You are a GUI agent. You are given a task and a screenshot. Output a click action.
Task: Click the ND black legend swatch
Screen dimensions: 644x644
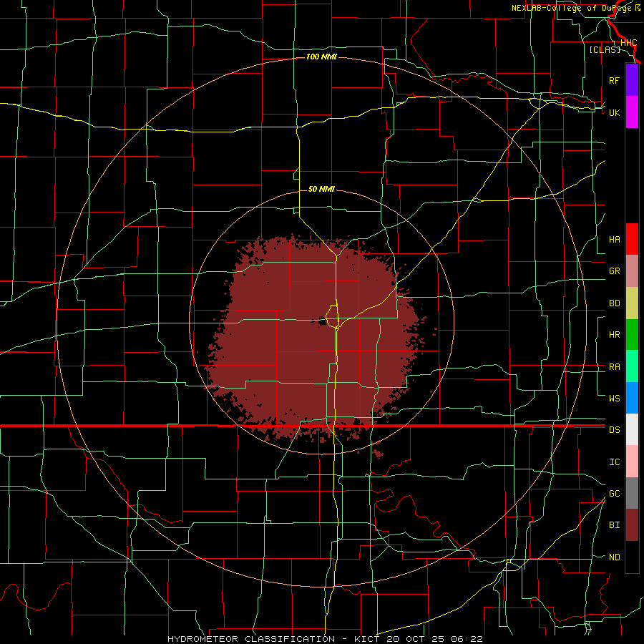tap(632, 557)
